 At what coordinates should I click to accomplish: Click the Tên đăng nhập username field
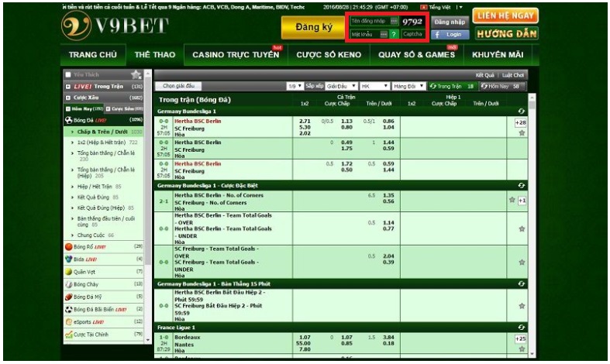[374, 22]
